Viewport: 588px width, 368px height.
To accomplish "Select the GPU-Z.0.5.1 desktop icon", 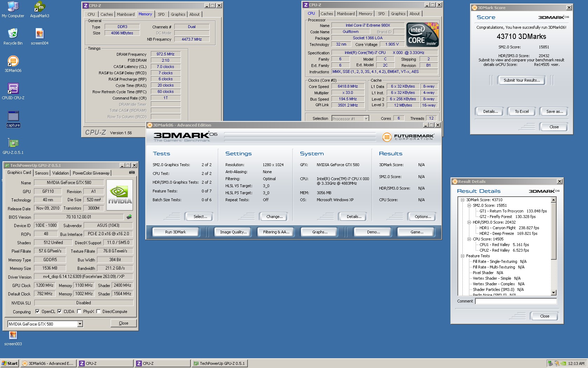I will pyautogui.click(x=13, y=146).
